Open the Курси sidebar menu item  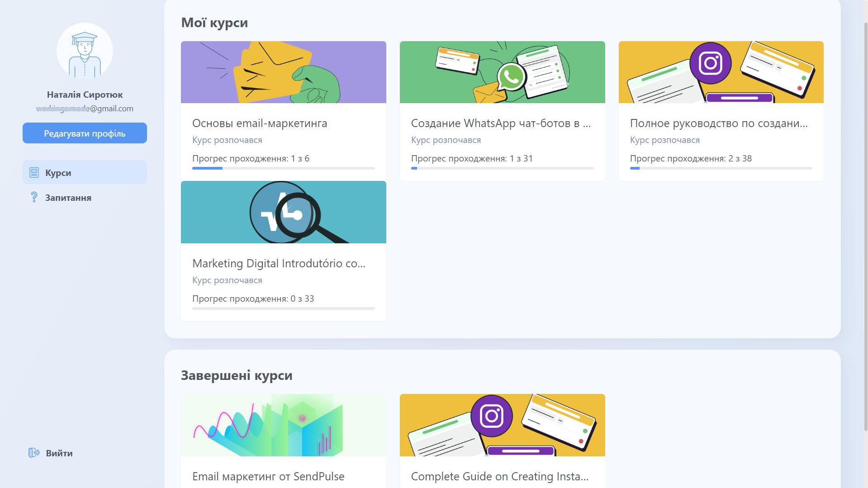[85, 172]
